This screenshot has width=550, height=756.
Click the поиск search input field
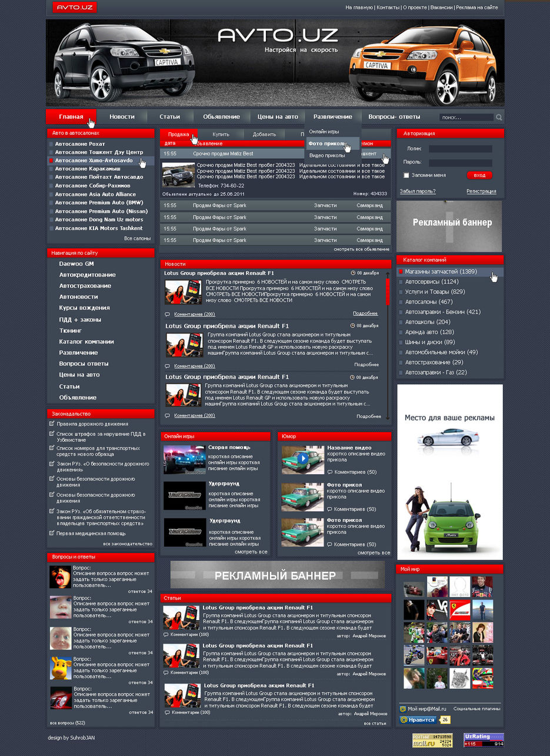pyautogui.click(x=466, y=118)
